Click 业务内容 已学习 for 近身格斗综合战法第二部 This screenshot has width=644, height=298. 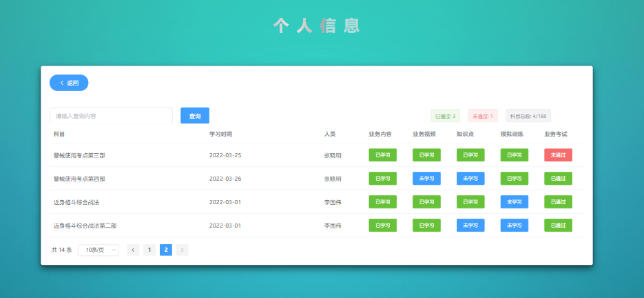pyautogui.click(x=383, y=226)
